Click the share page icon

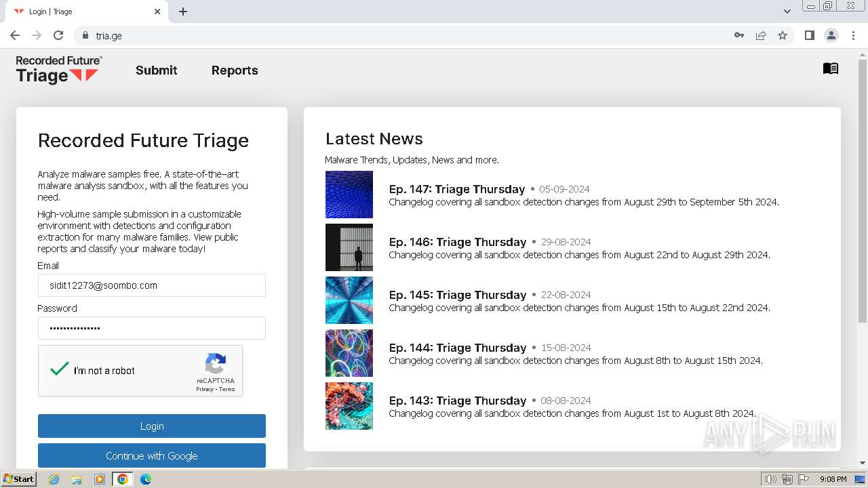(x=761, y=35)
